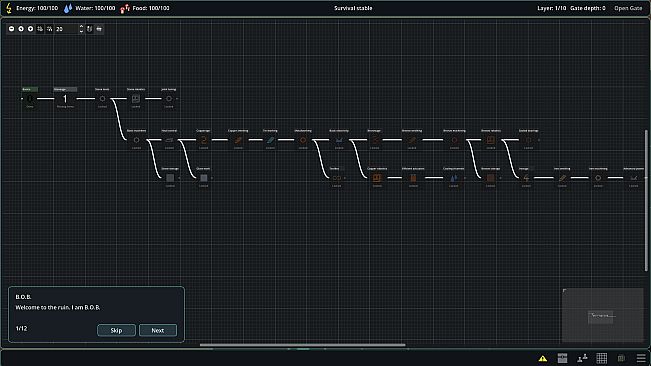Click the arrange nodes toolbar icon
The height and width of the screenshot is (366, 651).
99,29
